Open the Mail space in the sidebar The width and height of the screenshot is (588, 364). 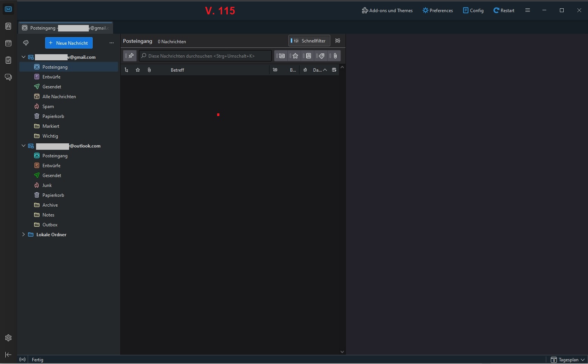(8, 9)
